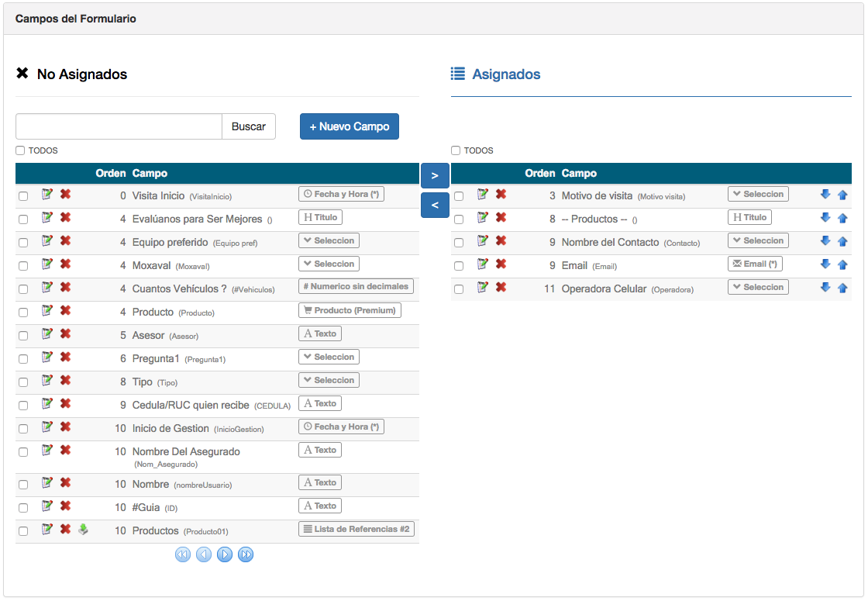
Task: Click Numerico sin decimales type tag
Action: [356, 286]
